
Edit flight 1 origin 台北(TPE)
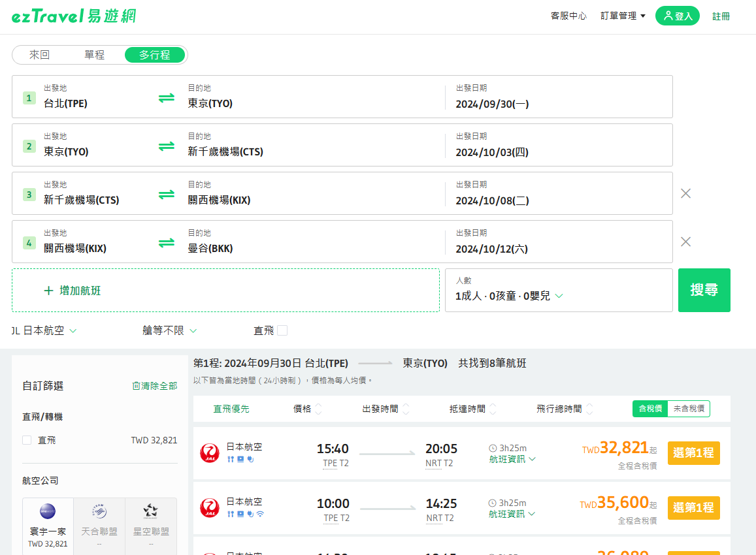65,104
